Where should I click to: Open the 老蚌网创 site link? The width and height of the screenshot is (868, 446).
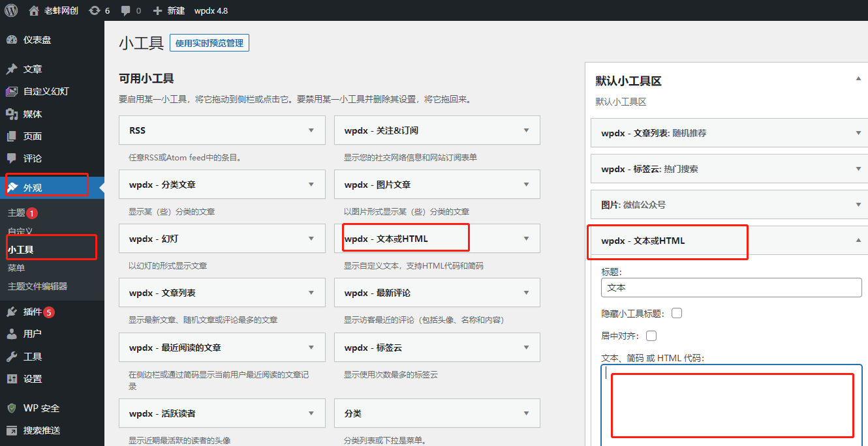tap(61, 10)
